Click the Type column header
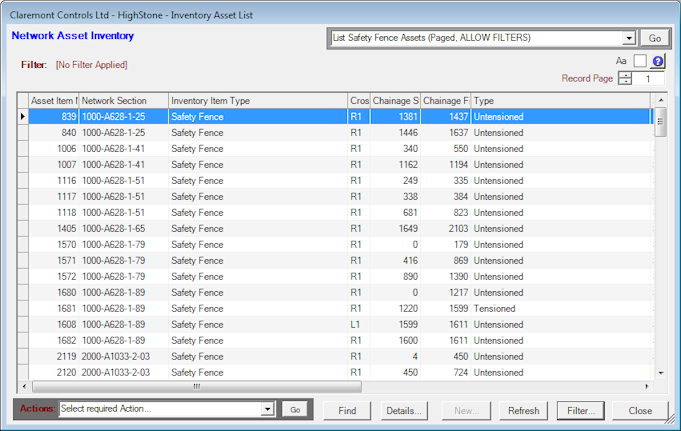The height and width of the screenshot is (431, 681). [561, 101]
